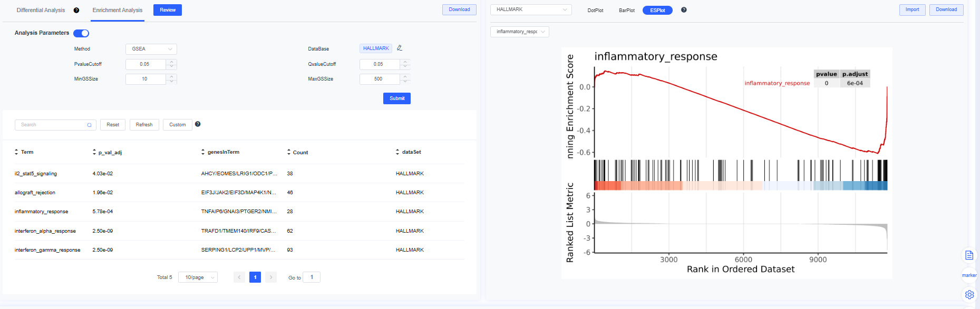980x309 pixels.
Task: Open the settings gear floating button
Action: (969, 294)
